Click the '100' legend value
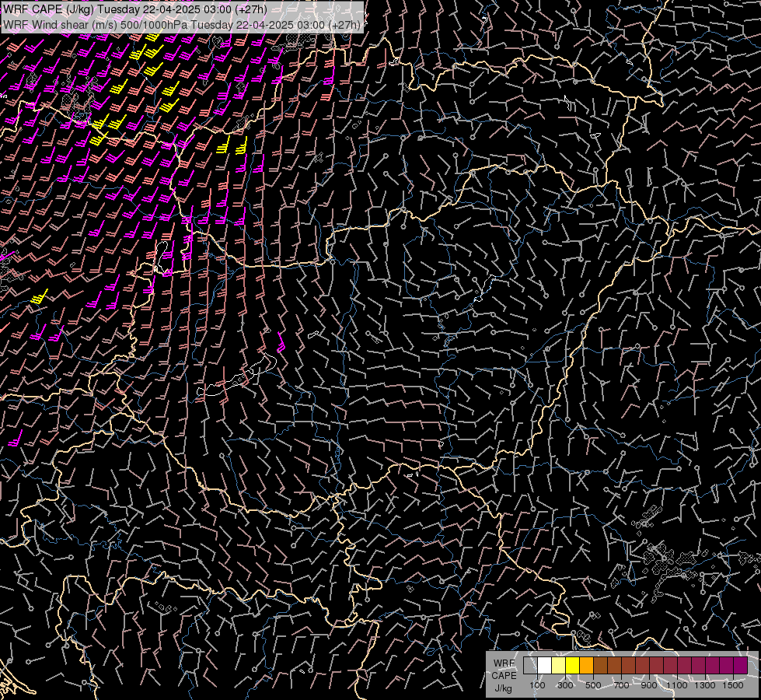 point(537,685)
